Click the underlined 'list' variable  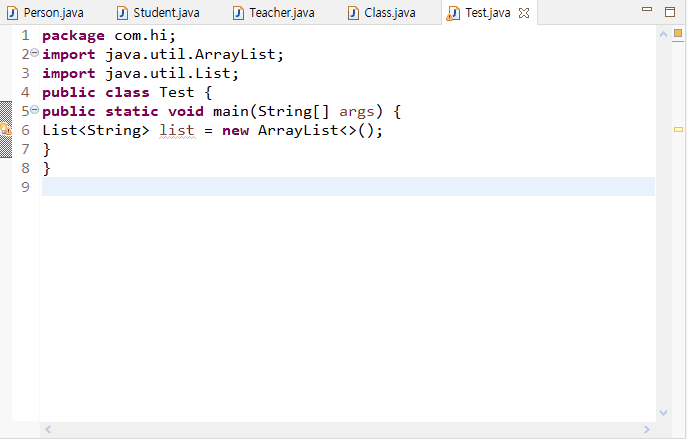click(177, 130)
